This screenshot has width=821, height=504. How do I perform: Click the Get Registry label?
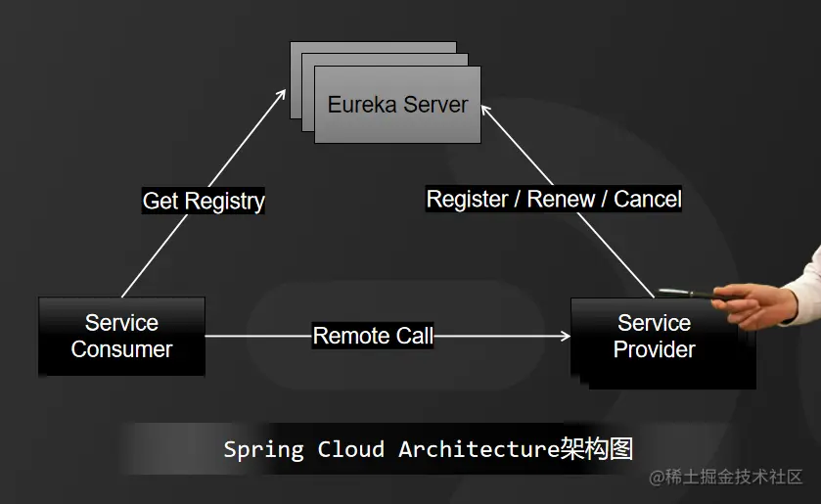(204, 201)
